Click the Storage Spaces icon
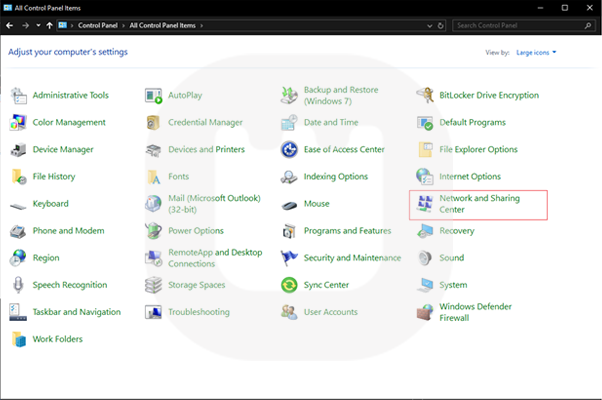Viewport: 602px width, 400px height. click(153, 285)
